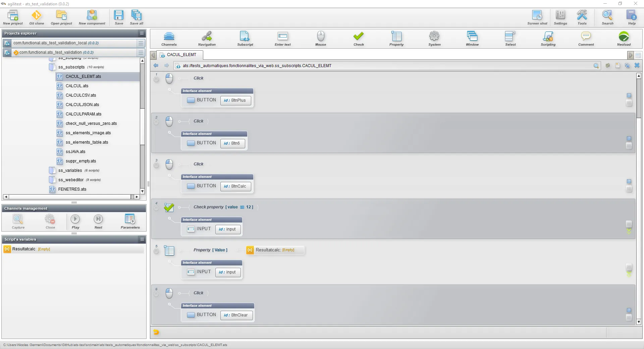Add a Channels action
This screenshot has width=644, height=349.
click(169, 39)
